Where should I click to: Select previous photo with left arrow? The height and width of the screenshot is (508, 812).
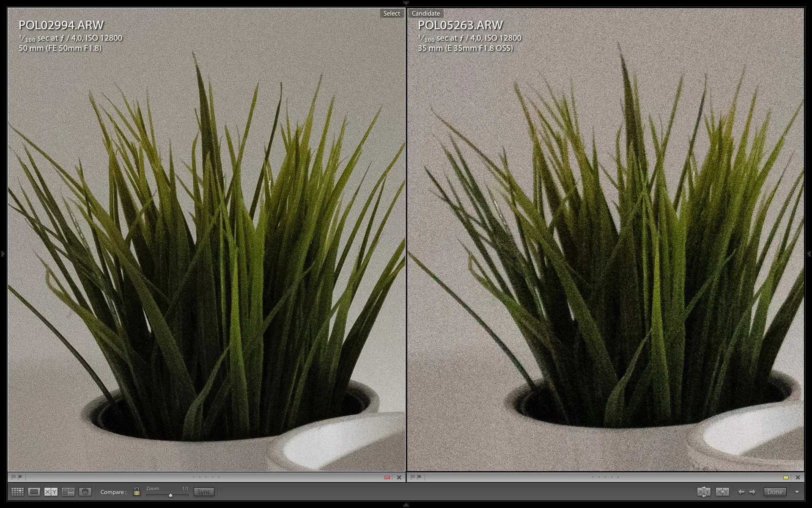click(741, 491)
